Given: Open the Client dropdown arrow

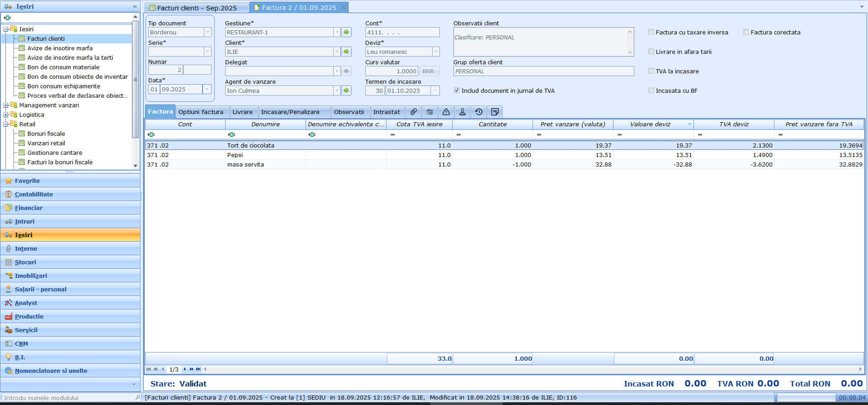Looking at the screenshot, I should 337,52.
